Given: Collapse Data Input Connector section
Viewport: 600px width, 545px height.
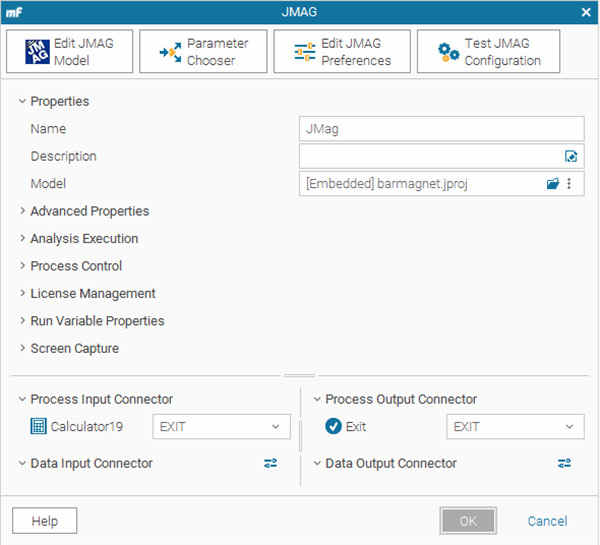Looking at the screenshot, I should (x=22, y=463).
